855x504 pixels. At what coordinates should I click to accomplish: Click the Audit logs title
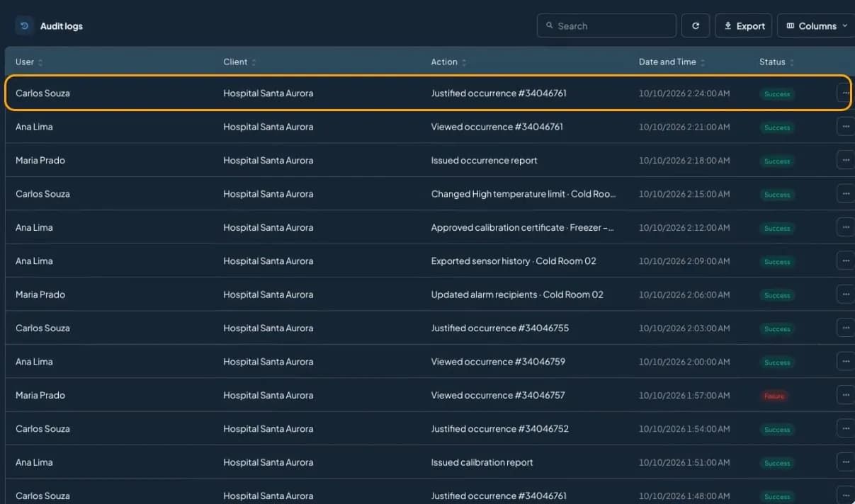click(x=62, y=26)
